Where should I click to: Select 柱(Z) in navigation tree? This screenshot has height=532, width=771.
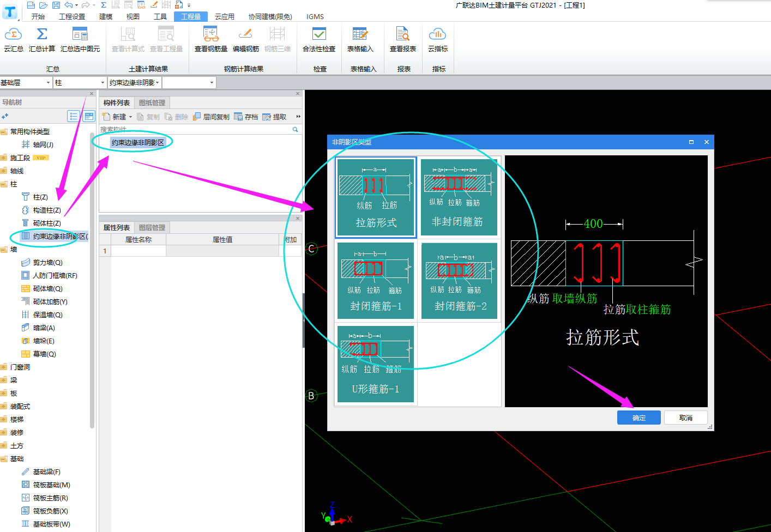(x=34, y=197)
